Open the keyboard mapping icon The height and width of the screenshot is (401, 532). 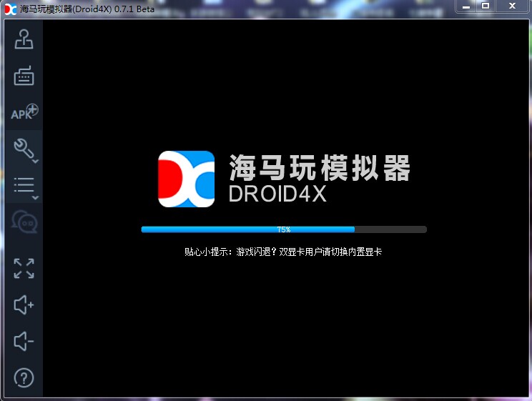pyautogui.click(x=24, y=75)
